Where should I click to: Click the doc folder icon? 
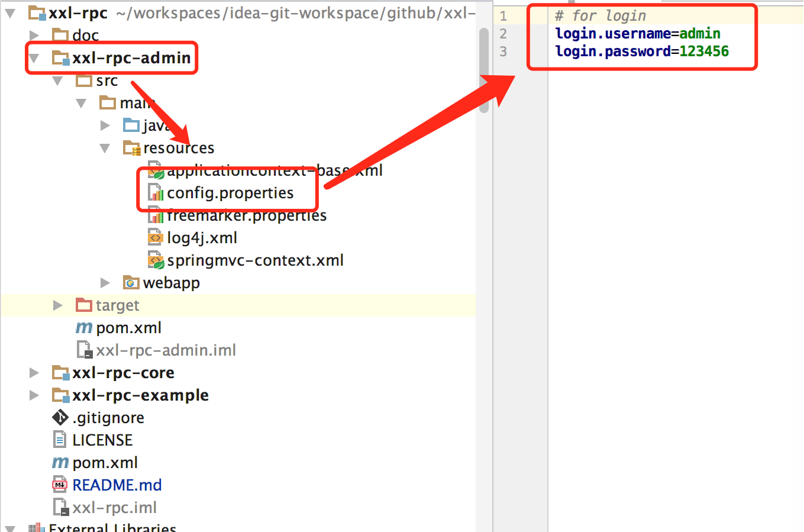tap(60, 36)
